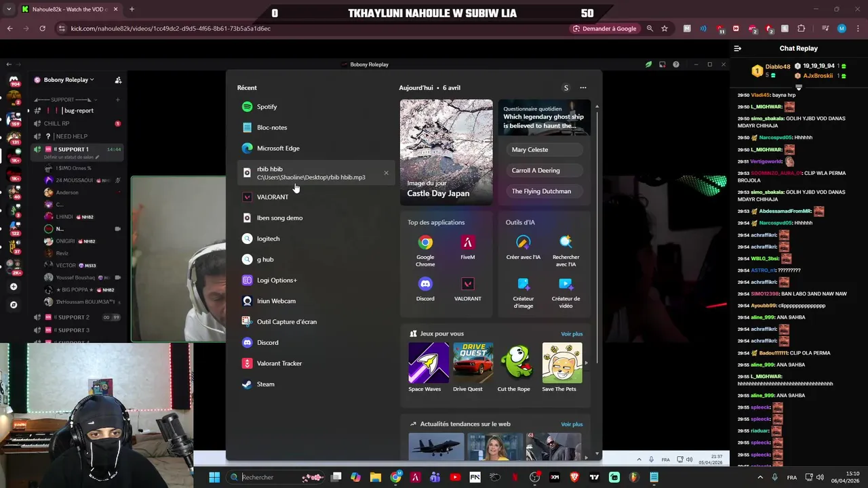Open Steam from the recent list

[315, 384]
